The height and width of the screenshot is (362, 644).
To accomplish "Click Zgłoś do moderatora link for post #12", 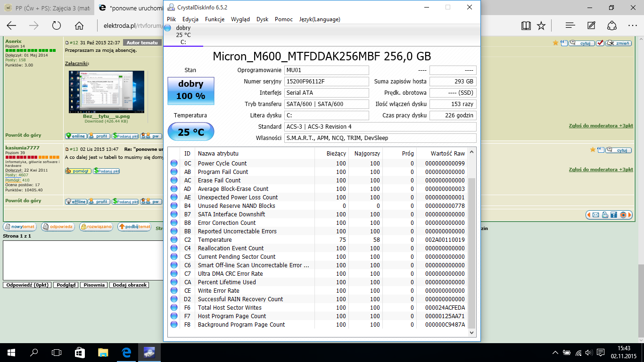I will (x=601, y=126).
